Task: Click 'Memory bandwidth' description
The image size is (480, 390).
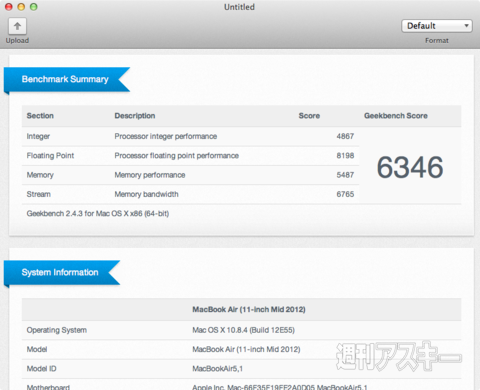Action: [146, 194]
